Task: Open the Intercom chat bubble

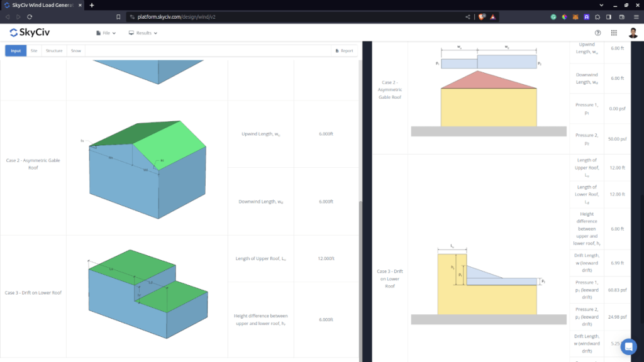Action: pos(628,347)
